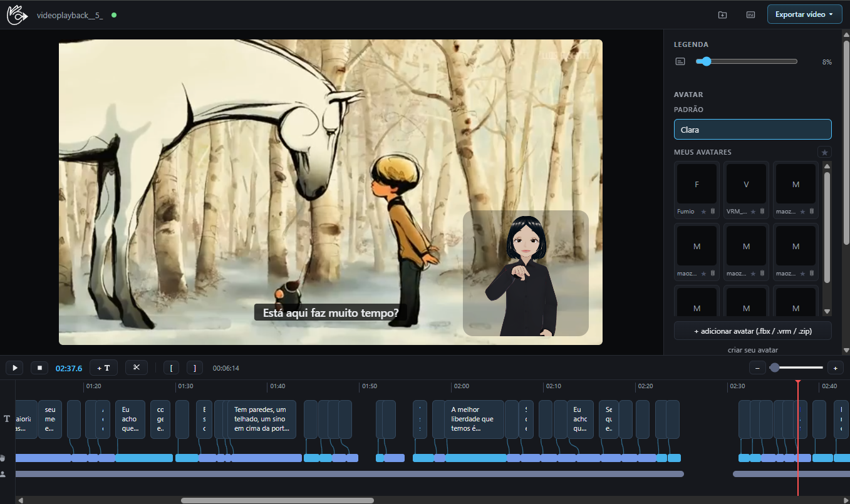Image resolution: width=850 pixels, height=504 pixels.
Task: Set the out-point with right bracket button
Action: (x=195, y=368)
